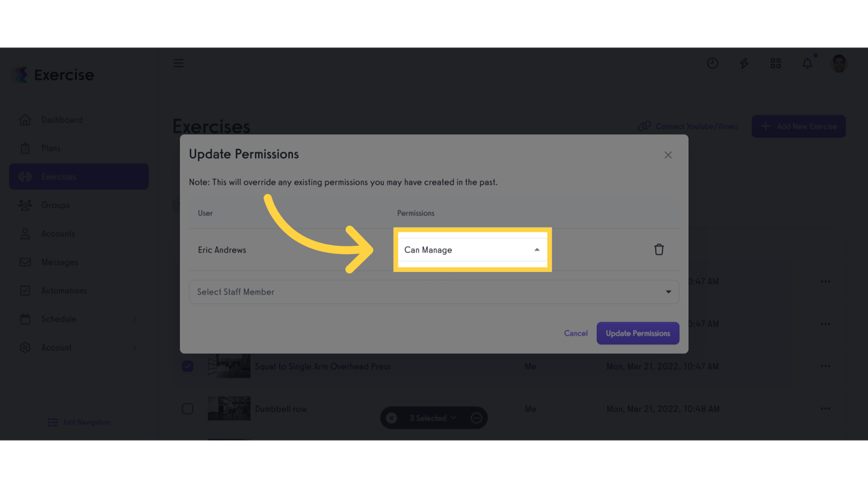
Task: Uncheck the Squat to Single Arm Overhead Press row
Action: point(187,366)
